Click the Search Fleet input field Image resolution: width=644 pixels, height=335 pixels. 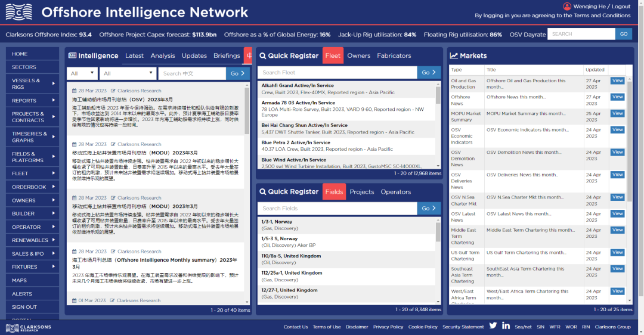[337, 72]
